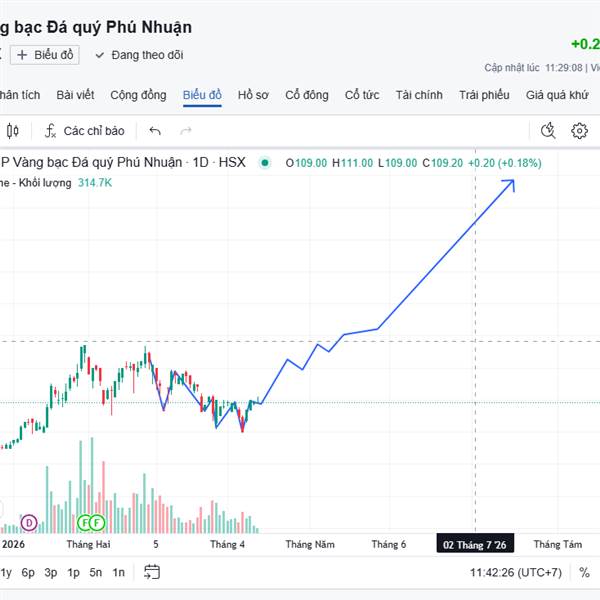Image resolution: width=600 pixels, height=600 pixels.
Task: Open the candlestick chart type selector
Action: [x=13, y=130]
